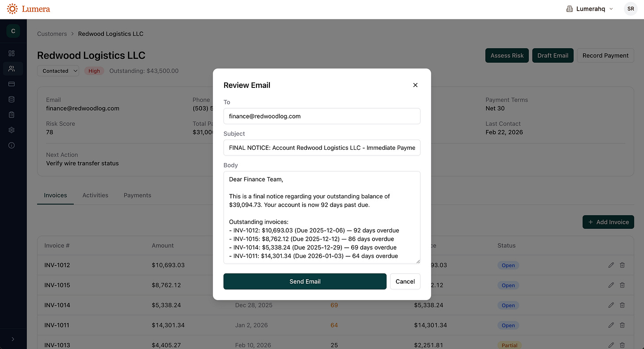Edit invoice INV-1011 pencil icon
Image resolution: width=644 pixels, height=349 pixels.
click(611, 325)
